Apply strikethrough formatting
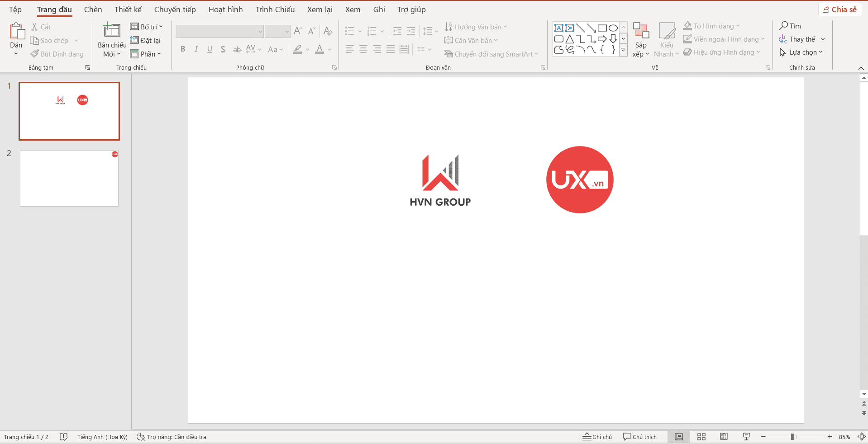 coord(237,49)
